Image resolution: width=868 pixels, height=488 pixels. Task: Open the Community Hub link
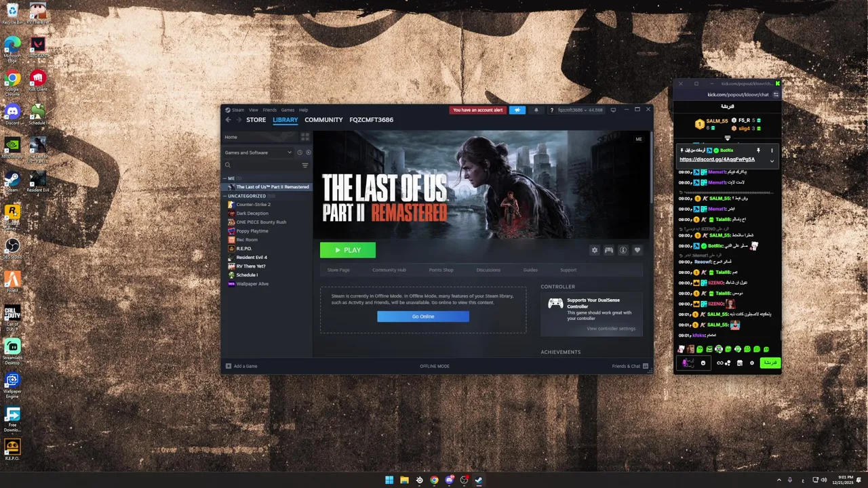click(x=389, y=270)
